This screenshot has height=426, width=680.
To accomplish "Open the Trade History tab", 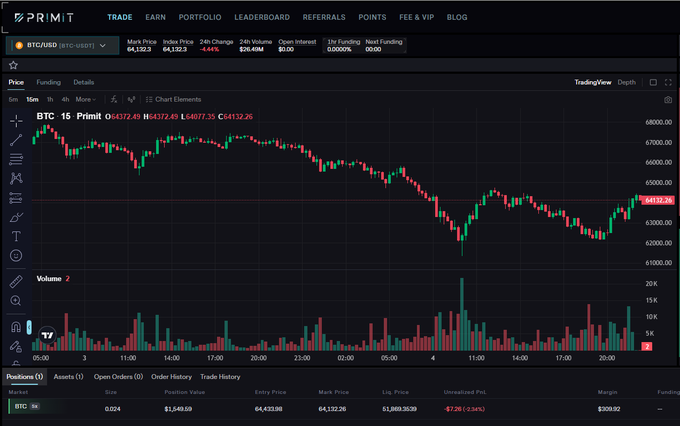I will 220,377.
